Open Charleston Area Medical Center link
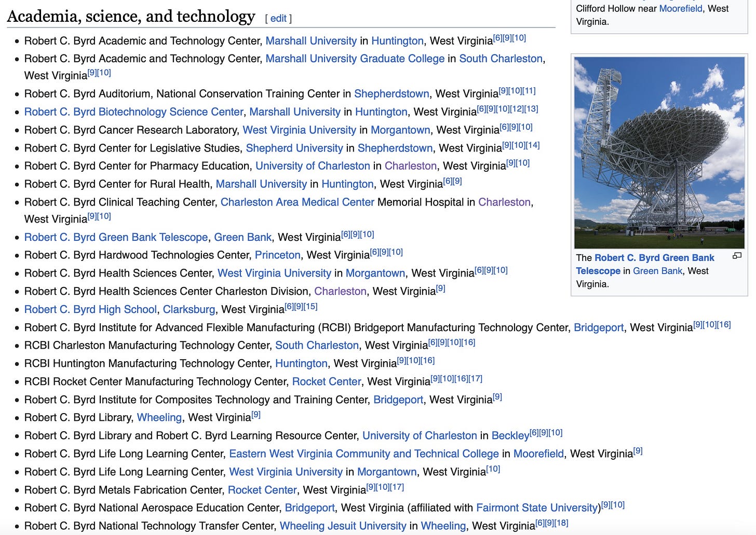 coord(298,202)
